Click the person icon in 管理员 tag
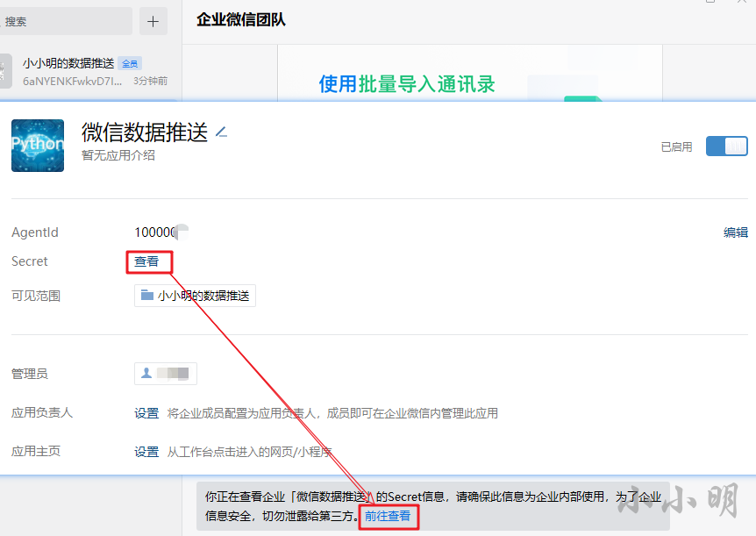 click(146, 373)
